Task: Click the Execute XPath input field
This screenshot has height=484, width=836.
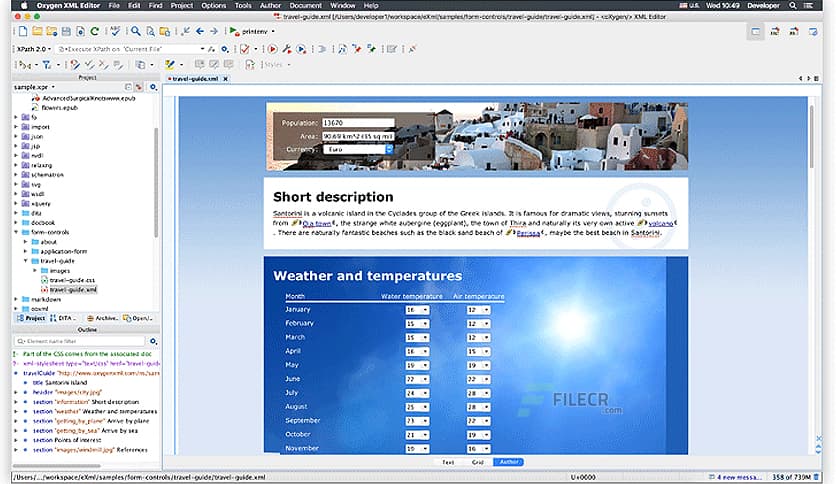Action: coord(131,49)
